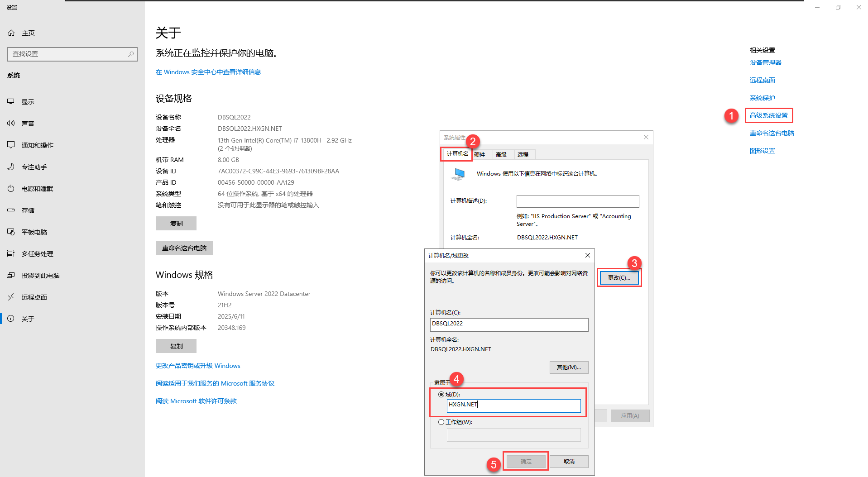Select the Domain (域) radio button

[x=441, y=394]
